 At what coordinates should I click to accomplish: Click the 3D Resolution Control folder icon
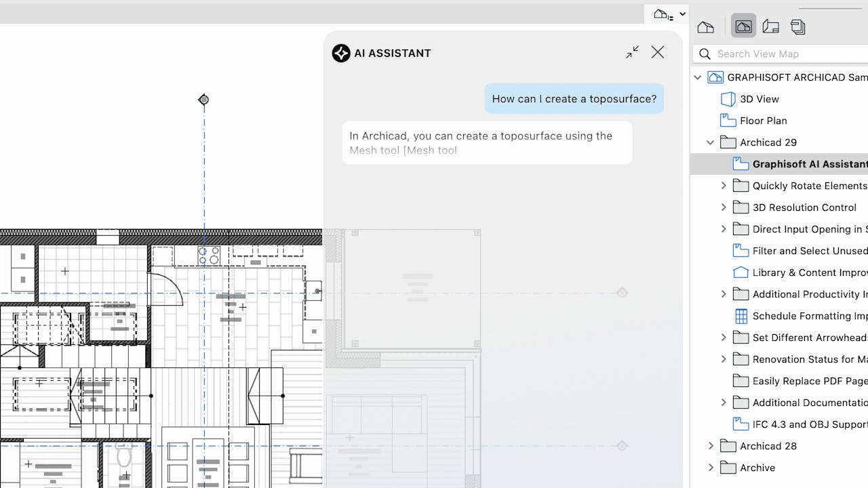[x=741, y=207]
